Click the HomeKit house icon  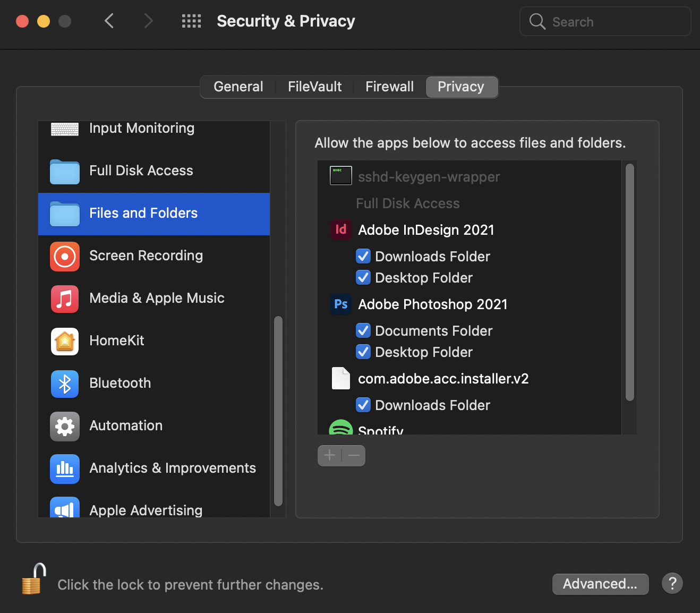pos(65,342)
